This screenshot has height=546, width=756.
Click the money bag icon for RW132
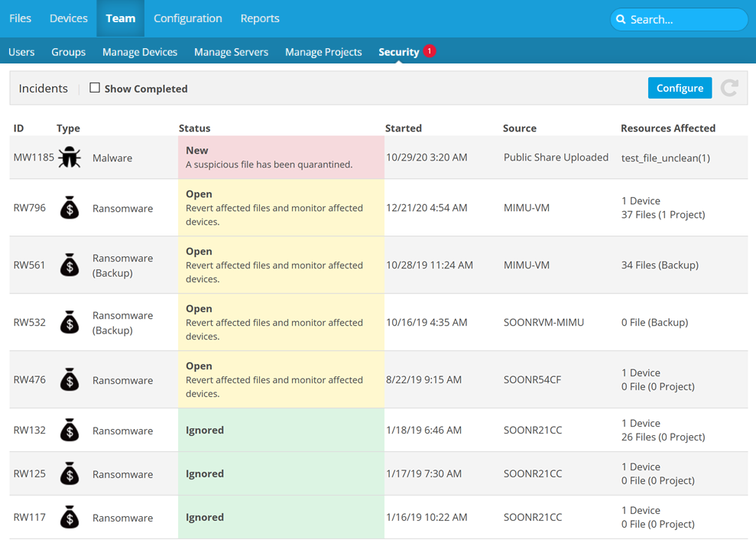point(70,431)
